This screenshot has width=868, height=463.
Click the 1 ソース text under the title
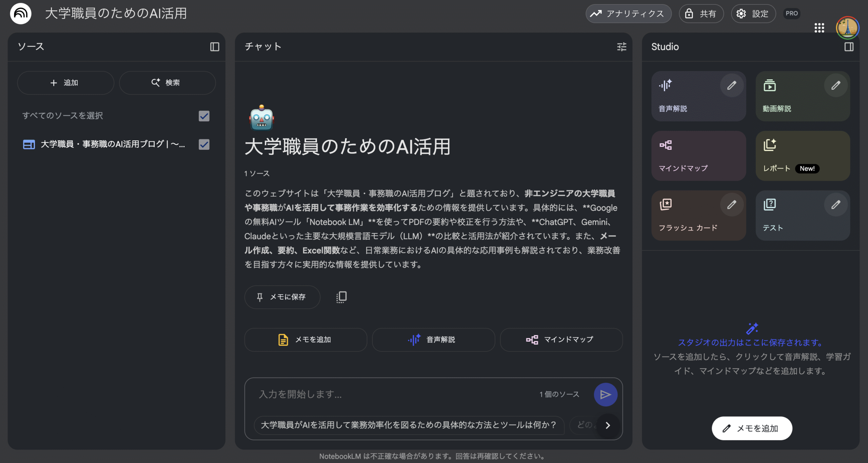(257, 174)
